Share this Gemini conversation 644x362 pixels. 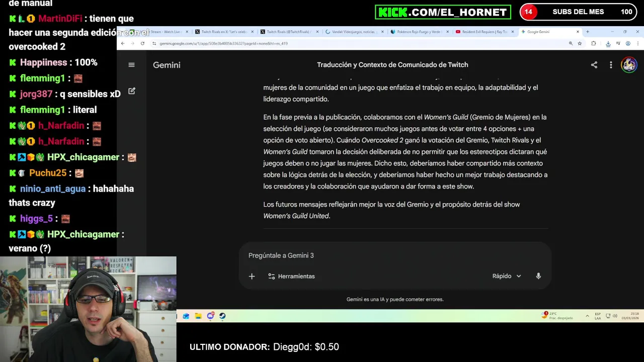coord(594,65)
